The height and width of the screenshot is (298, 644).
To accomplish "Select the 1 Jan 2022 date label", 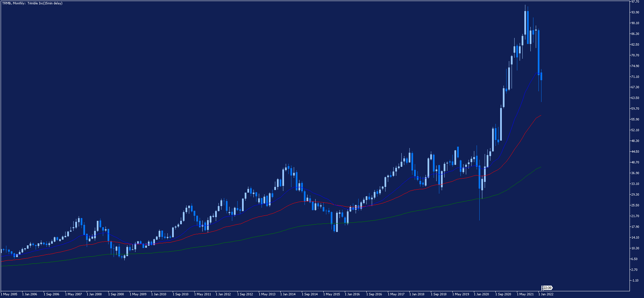I will (x=546, y=294).
